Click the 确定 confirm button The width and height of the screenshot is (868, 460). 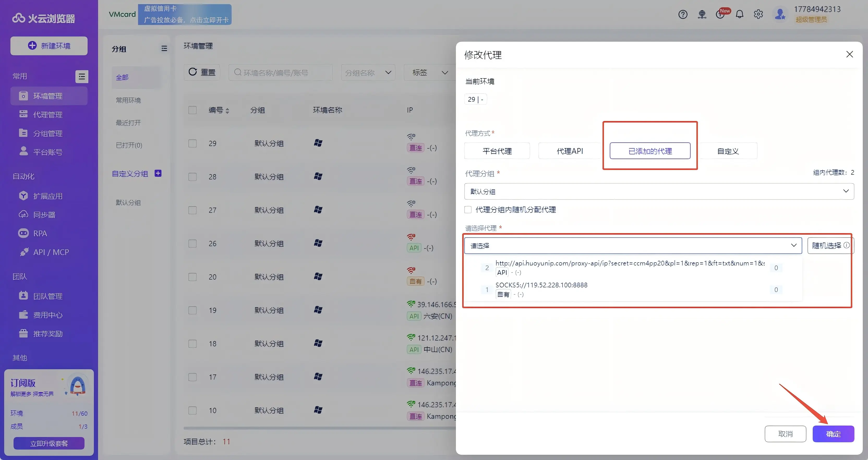833,434
